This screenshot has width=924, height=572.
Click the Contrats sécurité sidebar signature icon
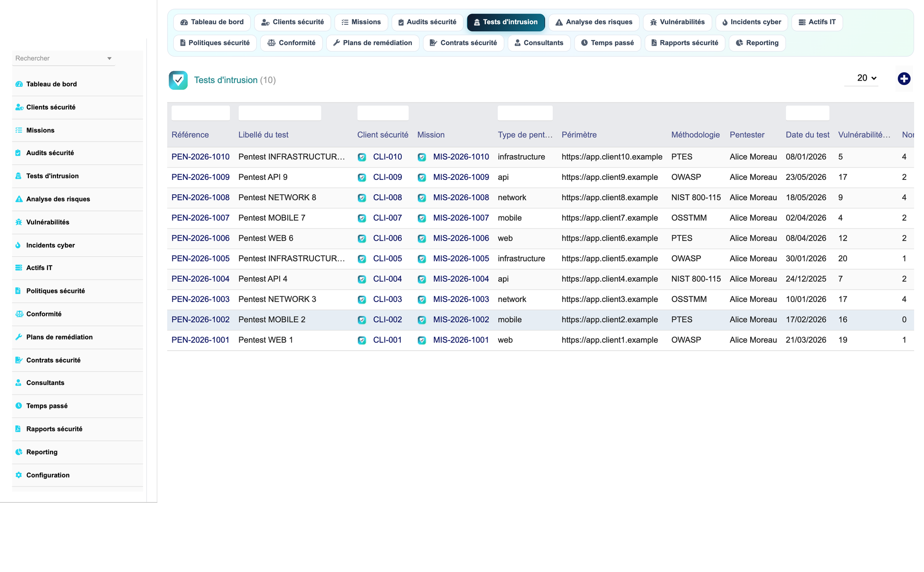[19, 360]
